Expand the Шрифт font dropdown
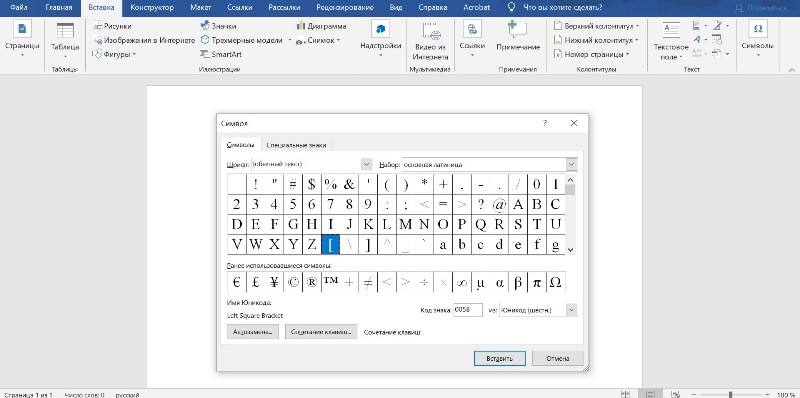Screen dimensions: 800x398 click(x=366, y=164)
